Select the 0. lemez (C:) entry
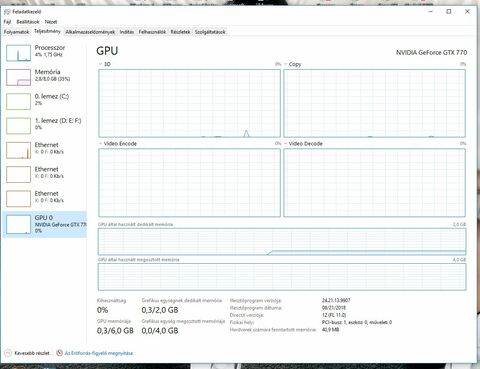 coord(45,101)
